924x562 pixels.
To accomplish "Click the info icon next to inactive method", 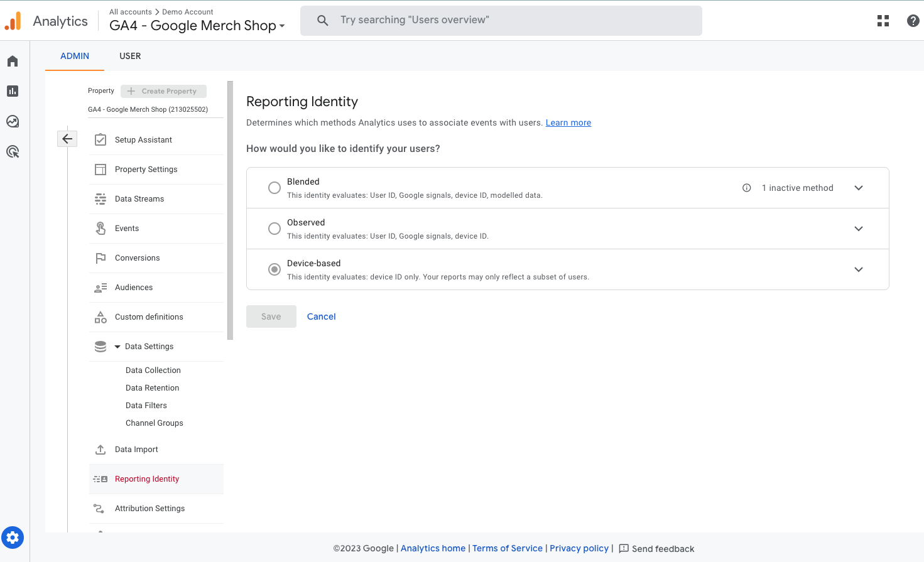I will [x=746, y=188].
